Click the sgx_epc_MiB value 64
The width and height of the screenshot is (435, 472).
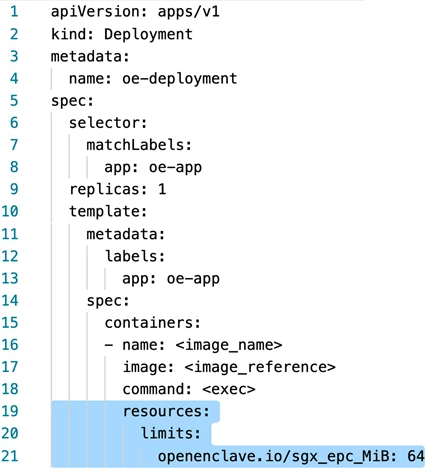coord(416,456)
